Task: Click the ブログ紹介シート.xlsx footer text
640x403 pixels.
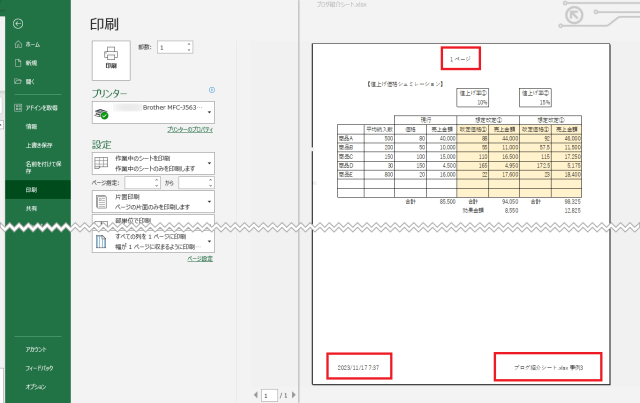Action: tap(549, 367)
